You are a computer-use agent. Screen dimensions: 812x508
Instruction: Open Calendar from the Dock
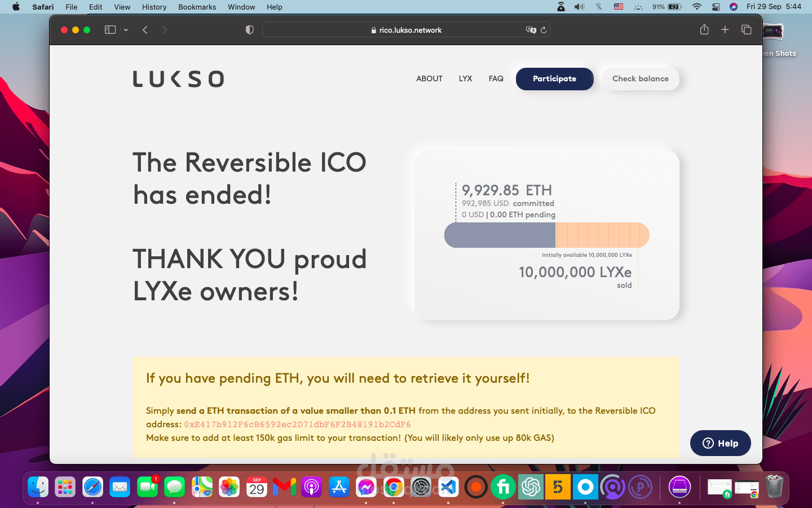click(257, 487)
